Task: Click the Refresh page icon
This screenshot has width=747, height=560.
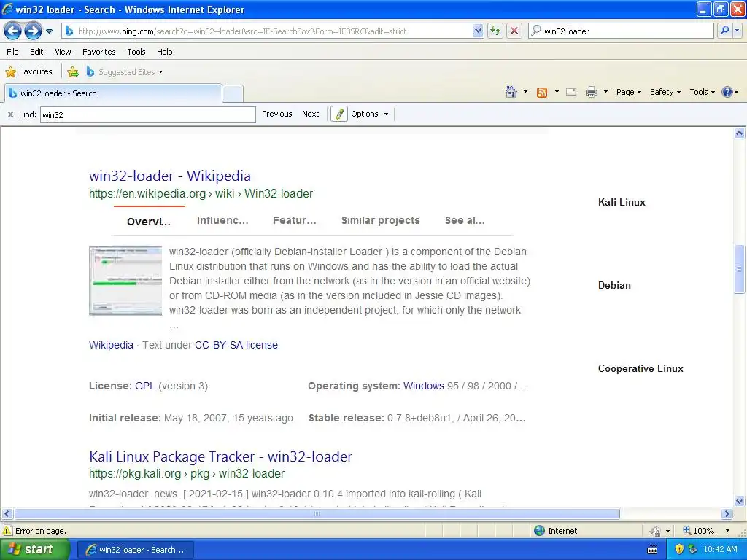Action: [x=495, y=31]
